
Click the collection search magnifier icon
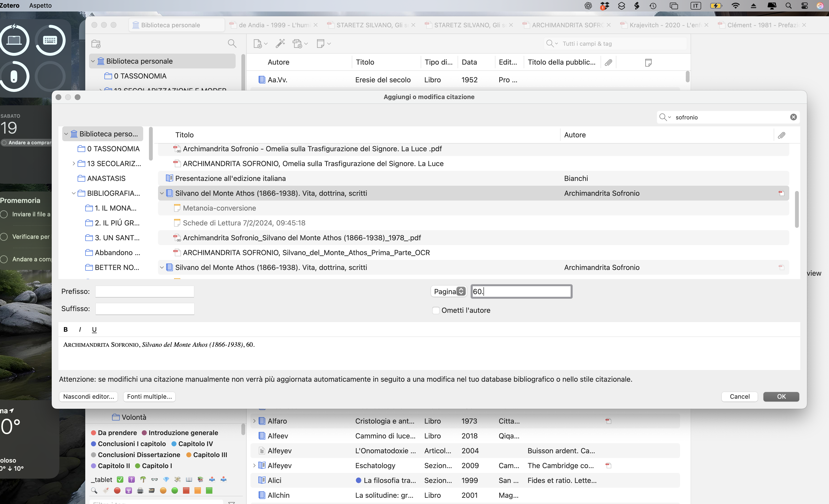(232, 43)
